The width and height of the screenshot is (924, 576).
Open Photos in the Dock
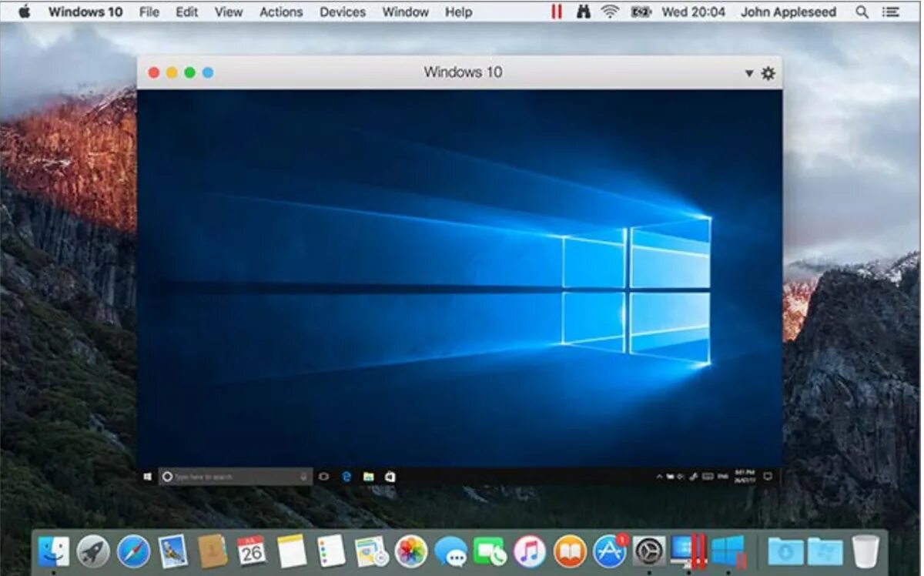(411, 551)
